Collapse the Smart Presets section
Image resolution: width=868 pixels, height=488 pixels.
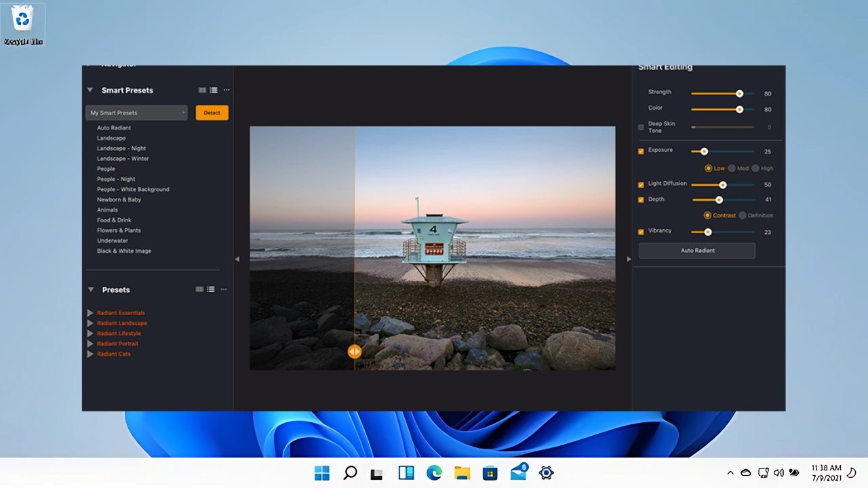click(90, 89)
